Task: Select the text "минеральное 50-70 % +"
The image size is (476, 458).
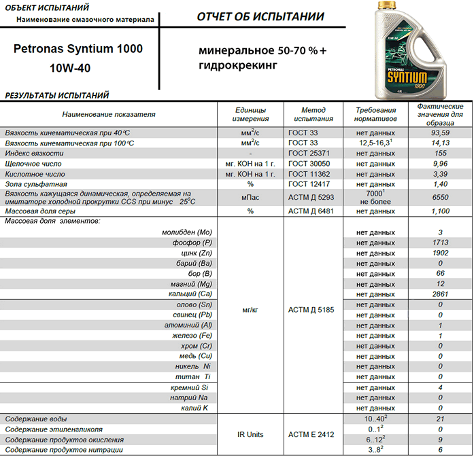Action: 262,51
